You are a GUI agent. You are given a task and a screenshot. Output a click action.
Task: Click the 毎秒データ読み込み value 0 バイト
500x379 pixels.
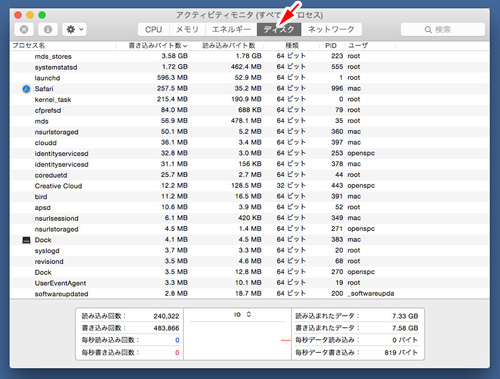(405, 340)
